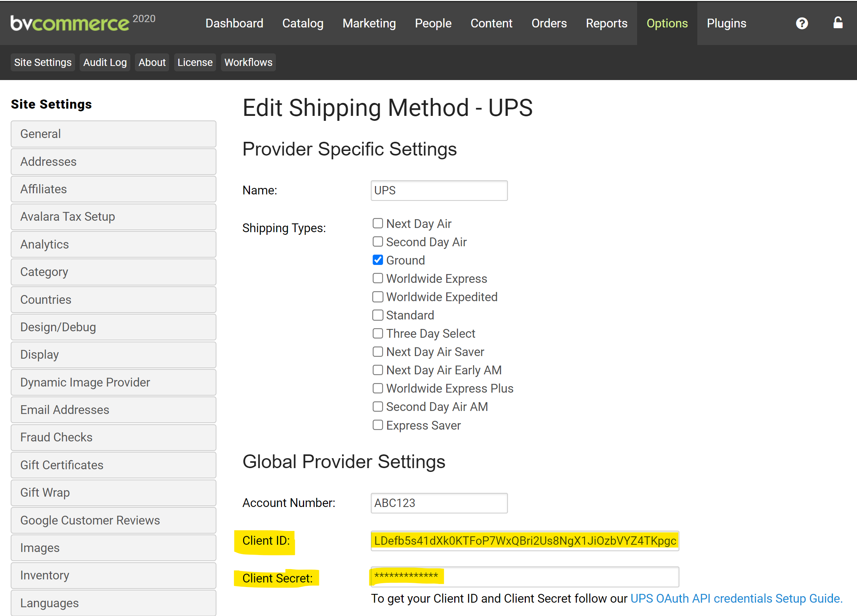Open the Reports menu
The height and width of the screenshot is (616, 857).
(606, 24)
